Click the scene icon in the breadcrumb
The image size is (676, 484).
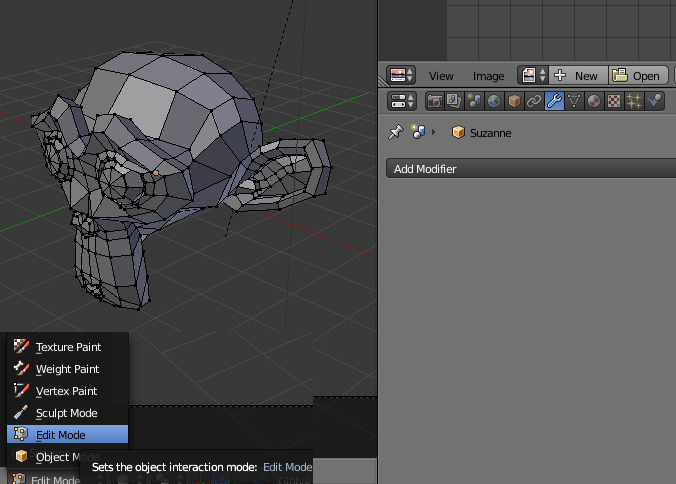(x=418, y=132)
